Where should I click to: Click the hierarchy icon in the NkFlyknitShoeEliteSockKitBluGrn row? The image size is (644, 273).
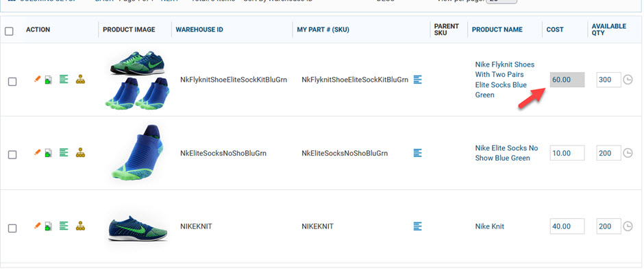tap(81, 80)
